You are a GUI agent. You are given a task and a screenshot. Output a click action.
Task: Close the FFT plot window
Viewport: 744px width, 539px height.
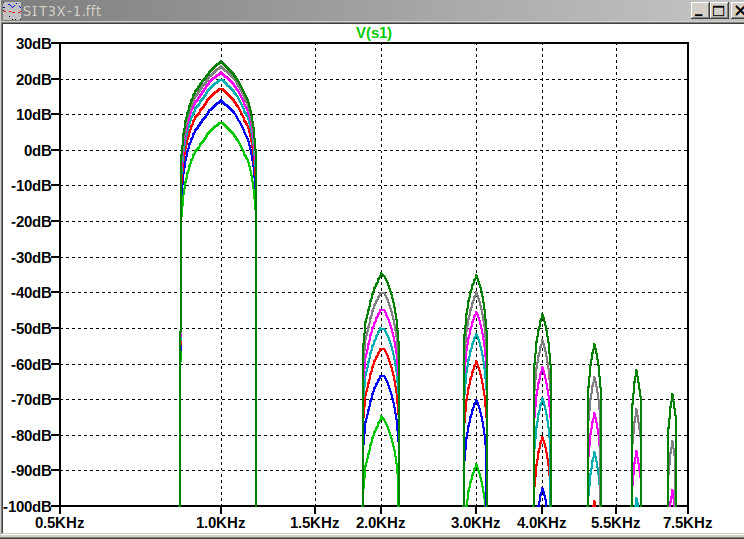pos(738,10)
